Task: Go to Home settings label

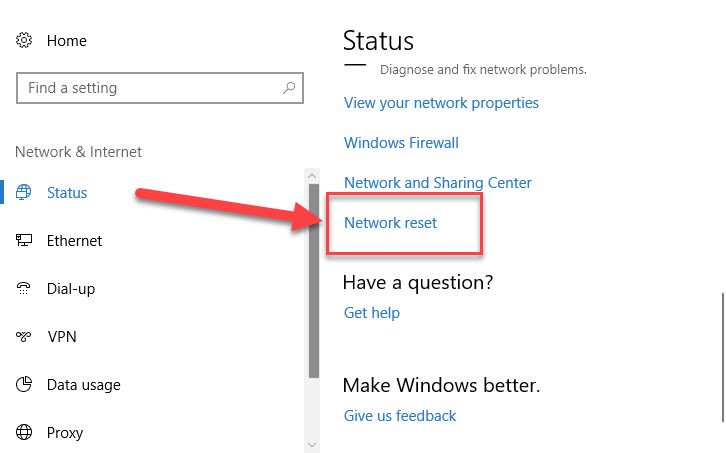Action: point(67,41)
